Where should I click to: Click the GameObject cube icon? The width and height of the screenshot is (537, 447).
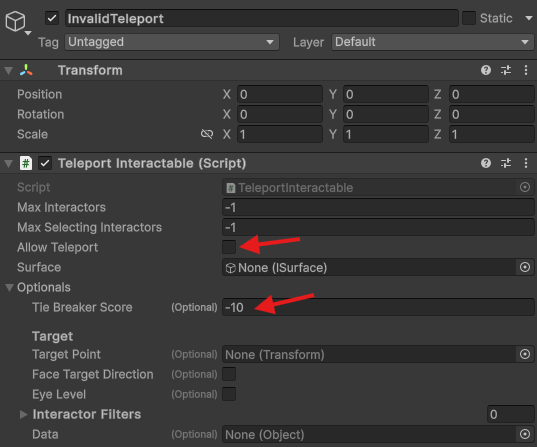click(15, 21)
